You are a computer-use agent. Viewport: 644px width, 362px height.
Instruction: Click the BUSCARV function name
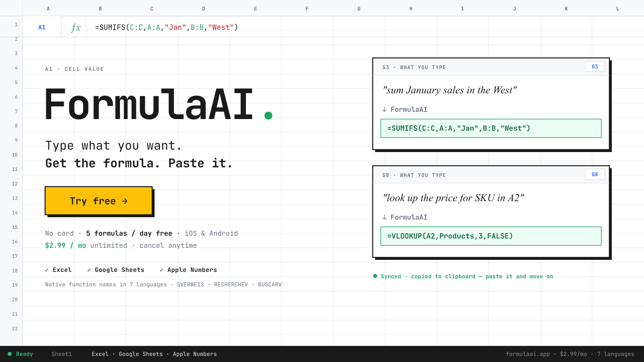click(x=270, y=284)
